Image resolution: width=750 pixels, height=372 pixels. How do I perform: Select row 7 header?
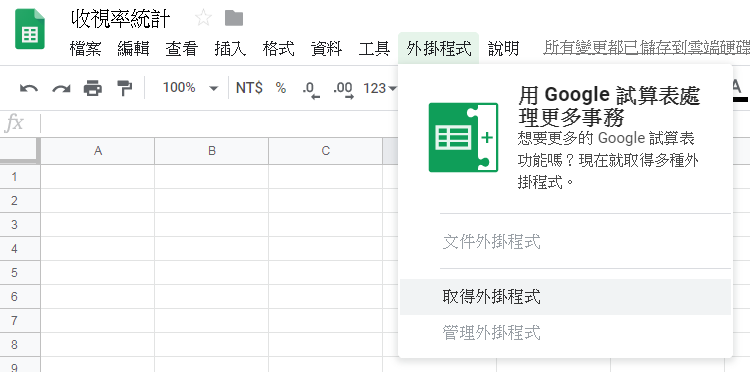point(20,320)
